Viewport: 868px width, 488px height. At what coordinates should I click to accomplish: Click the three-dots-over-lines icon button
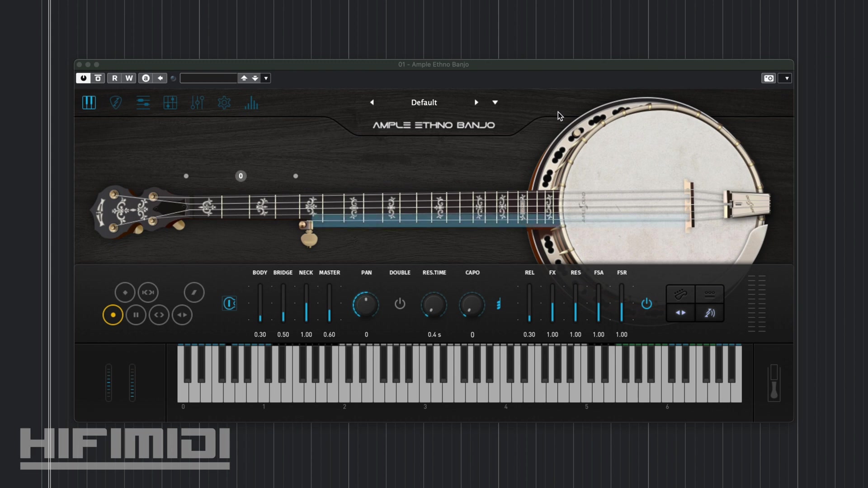tap(709, 295)
